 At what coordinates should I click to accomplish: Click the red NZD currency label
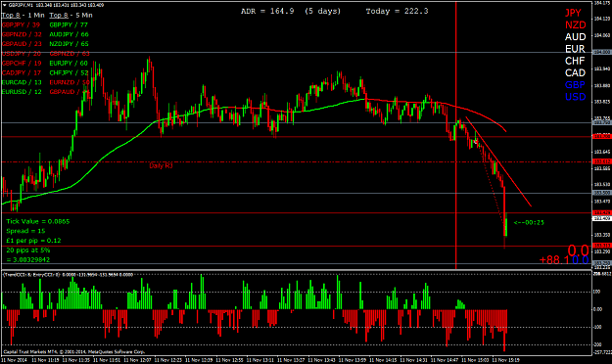(576, 25)
